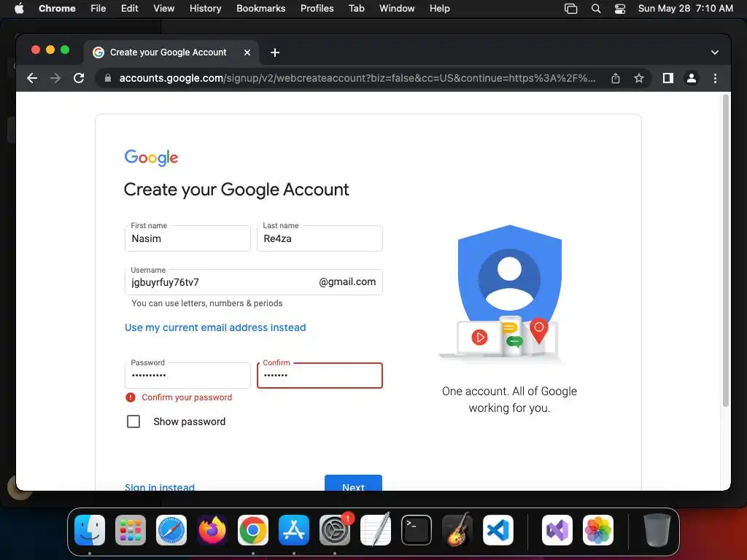Viewport: 747px width, 560px height.
Task: Click the Google logo
Action: [151, 157]
